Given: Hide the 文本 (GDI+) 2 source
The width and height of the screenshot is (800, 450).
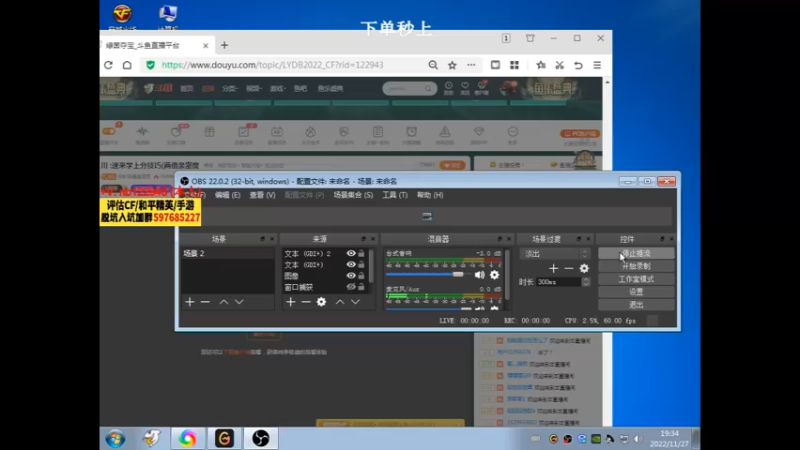Looking at the screenshot, I should (x=351, y=253).
